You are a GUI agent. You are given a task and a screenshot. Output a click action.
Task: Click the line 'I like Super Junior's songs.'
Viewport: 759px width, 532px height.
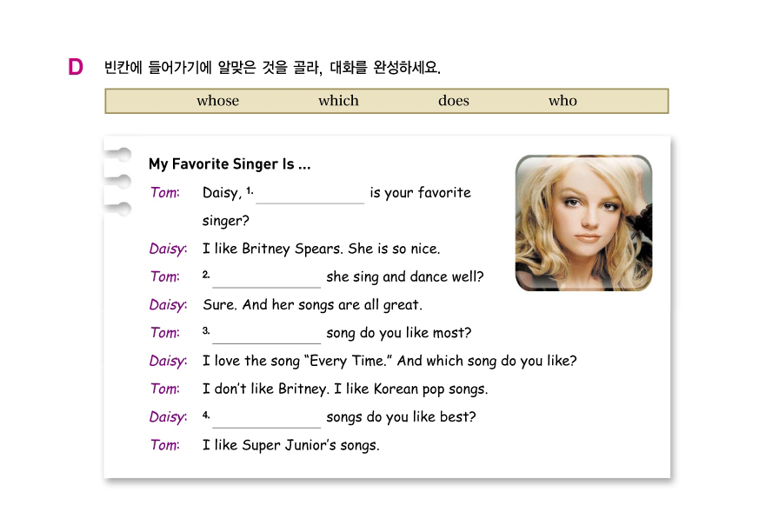tap(290, 446)
